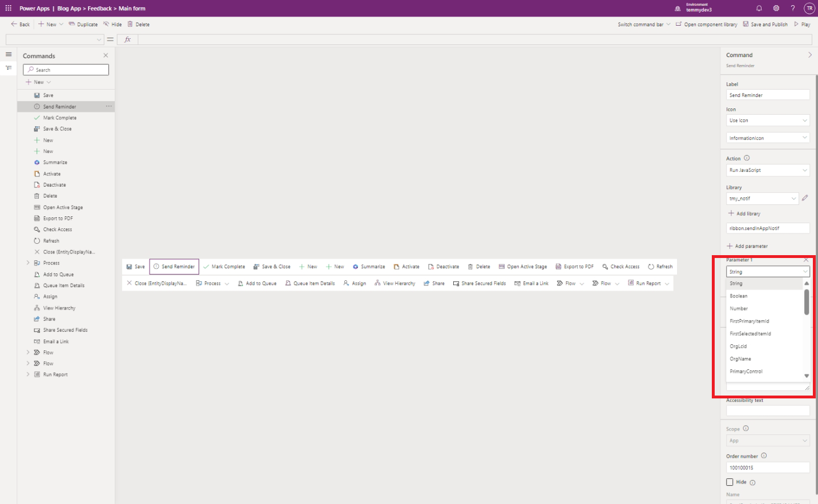Open the TR account avatar

pos(809,8)
